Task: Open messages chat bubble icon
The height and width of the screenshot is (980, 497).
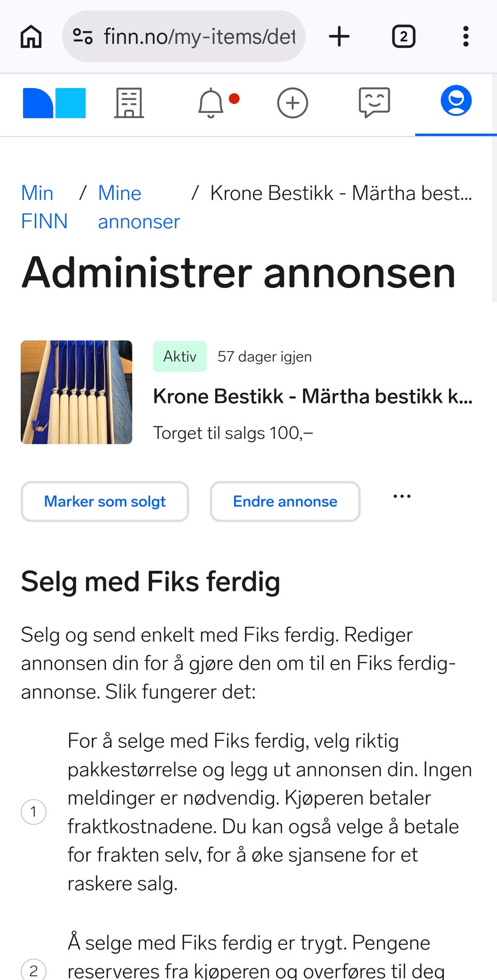Action: point(374,102)
